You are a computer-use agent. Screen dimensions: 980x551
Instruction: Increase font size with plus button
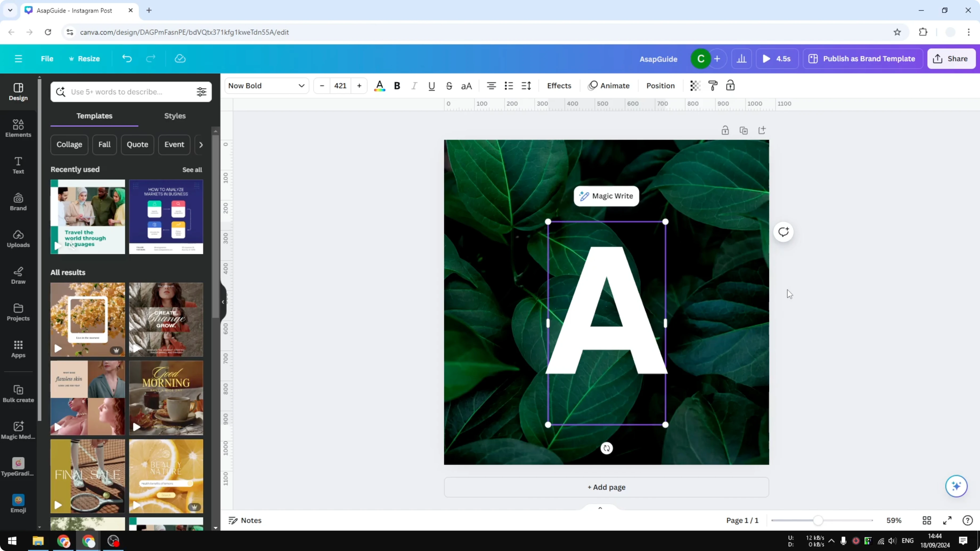[359, 85]
